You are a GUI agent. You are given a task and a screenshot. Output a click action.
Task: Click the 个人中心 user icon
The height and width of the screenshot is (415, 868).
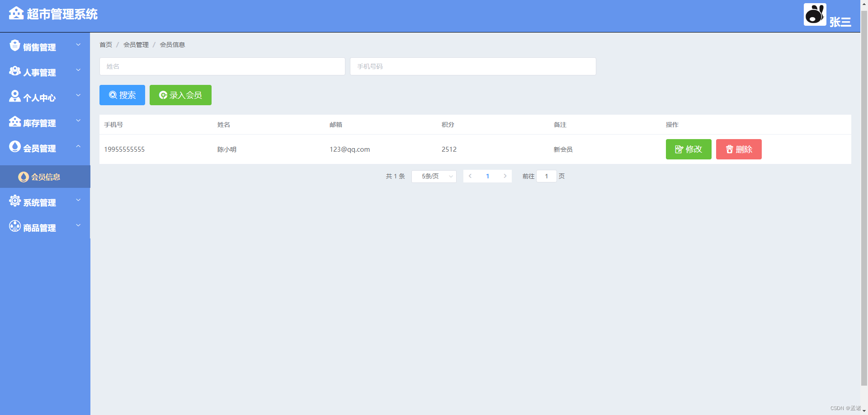15,96
